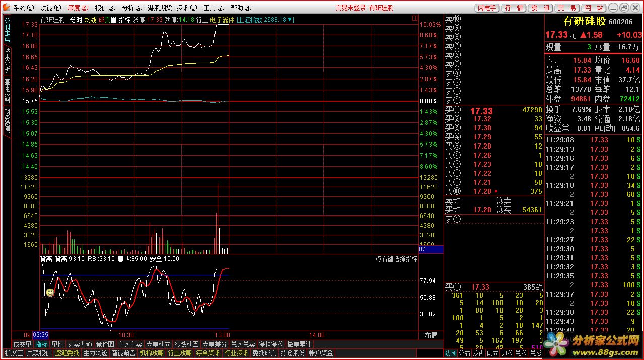Screen dimensions: 644x360
Task: Switch to the 指标 tab at chart bottom
Action: point(42,344)
